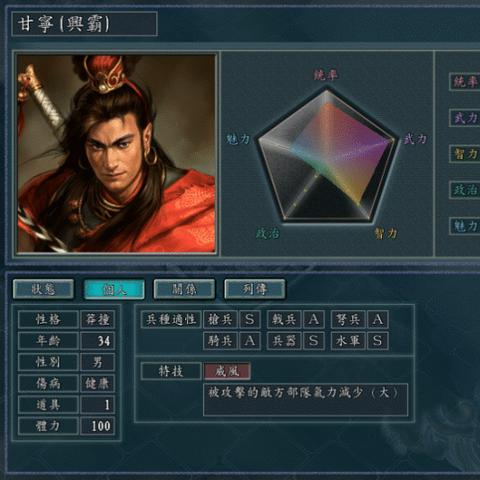Open the 列傳 biography tab

(x=255, y=289)
